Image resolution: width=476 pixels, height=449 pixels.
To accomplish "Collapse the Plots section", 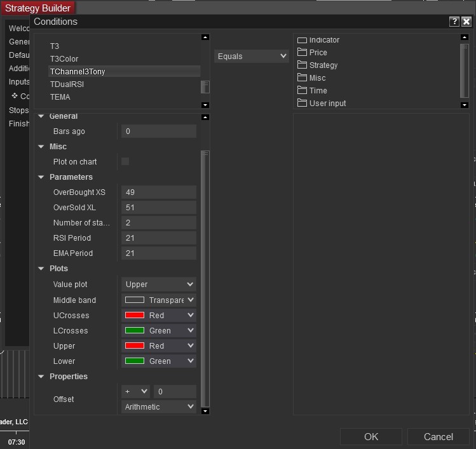I will [41, 269].
